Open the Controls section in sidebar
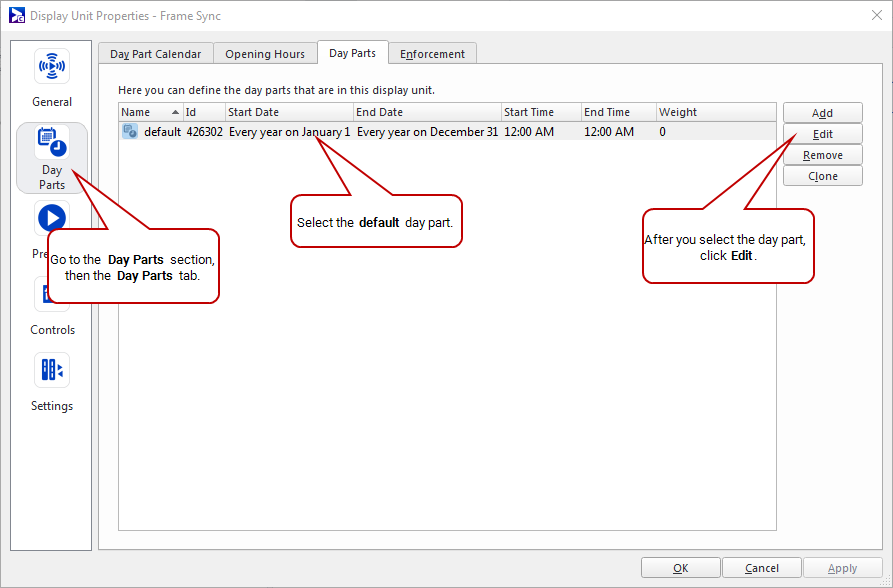893x588 pixels. (52, 329)
